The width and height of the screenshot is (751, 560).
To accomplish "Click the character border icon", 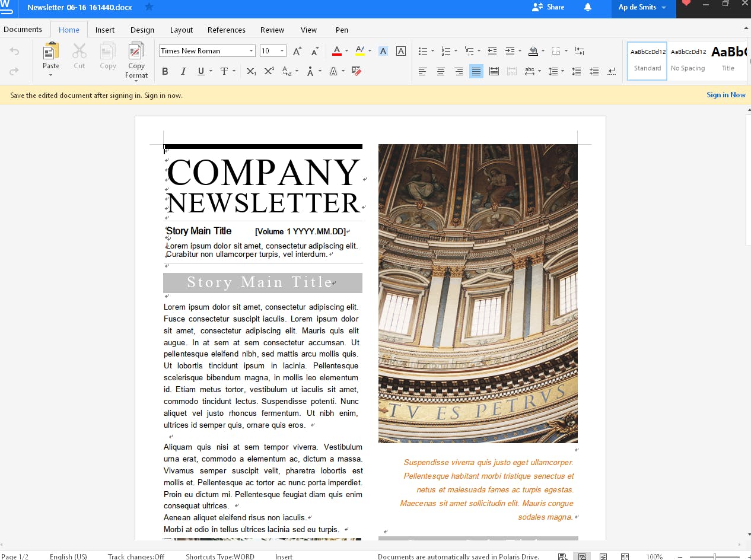I will tap(401, 51).
